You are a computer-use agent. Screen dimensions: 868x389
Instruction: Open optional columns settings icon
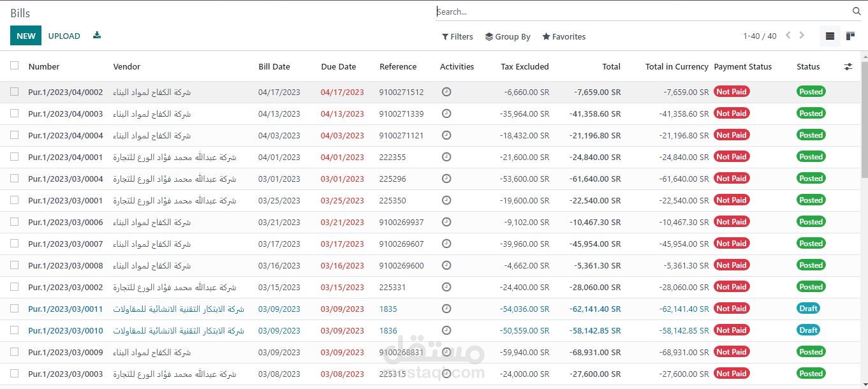848,66
